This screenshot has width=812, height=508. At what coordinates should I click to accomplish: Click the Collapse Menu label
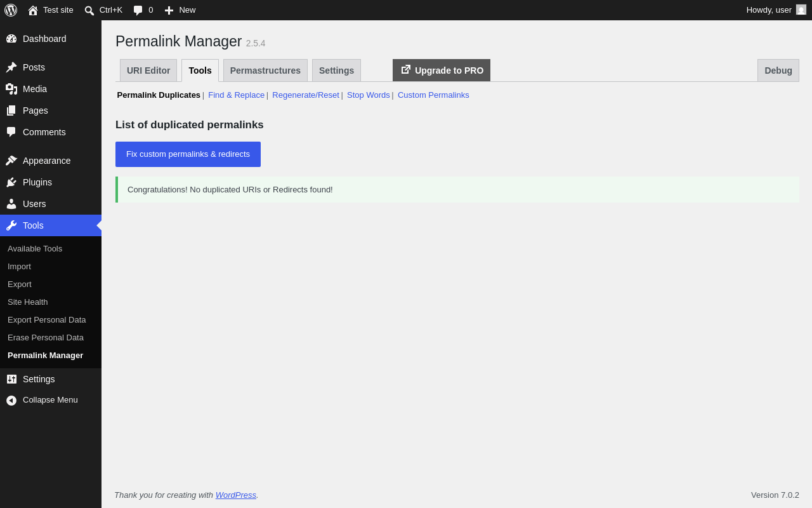point(50,400)
